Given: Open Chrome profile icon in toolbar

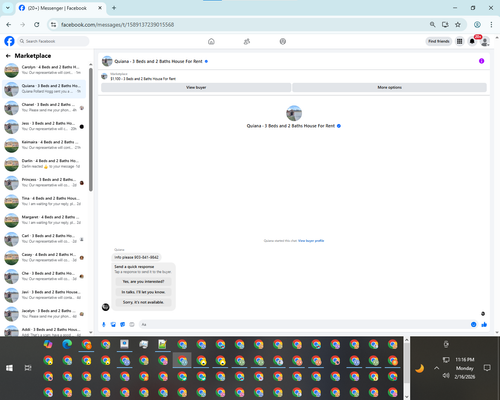Looking at the screenshot, I should point(477,24).
